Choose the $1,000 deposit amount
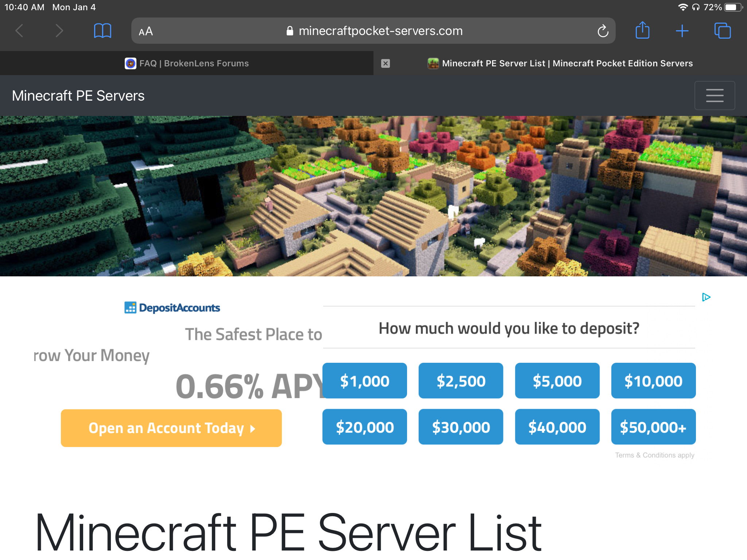This screenshot has width=747, height=560. tap(365, 381)
